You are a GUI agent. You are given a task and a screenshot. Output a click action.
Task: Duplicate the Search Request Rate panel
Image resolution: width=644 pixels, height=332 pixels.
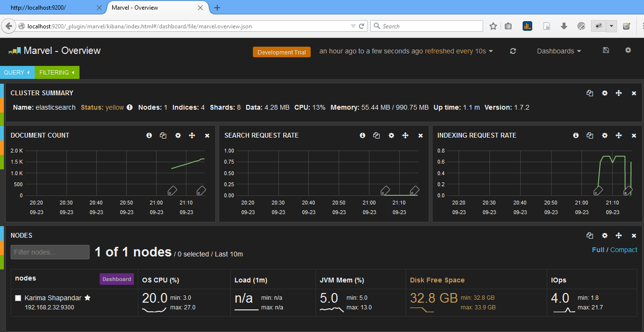click(x=376, y=136)
